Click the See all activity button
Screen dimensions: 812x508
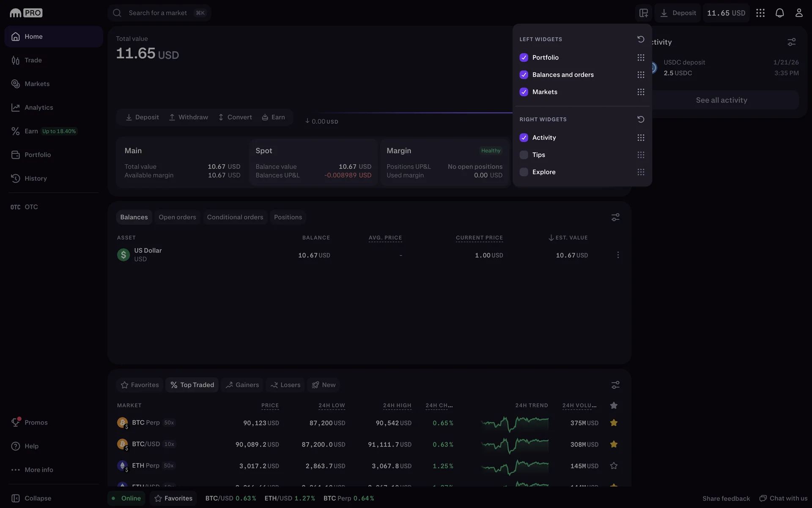(721, 100)
